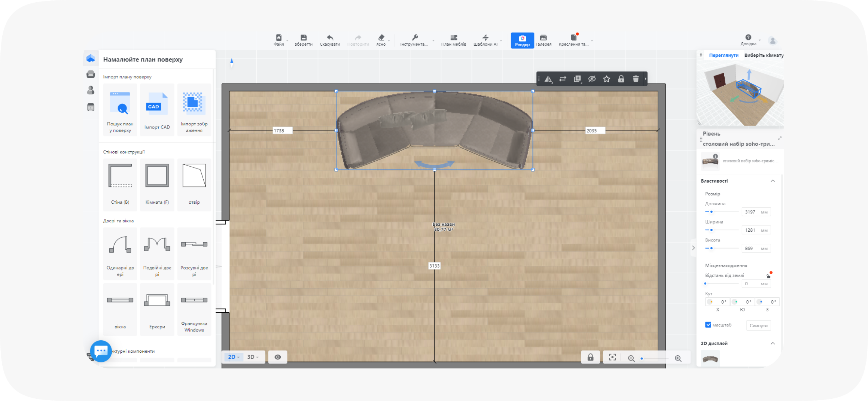Click the Скинути reset button

[x=758, y=326]
